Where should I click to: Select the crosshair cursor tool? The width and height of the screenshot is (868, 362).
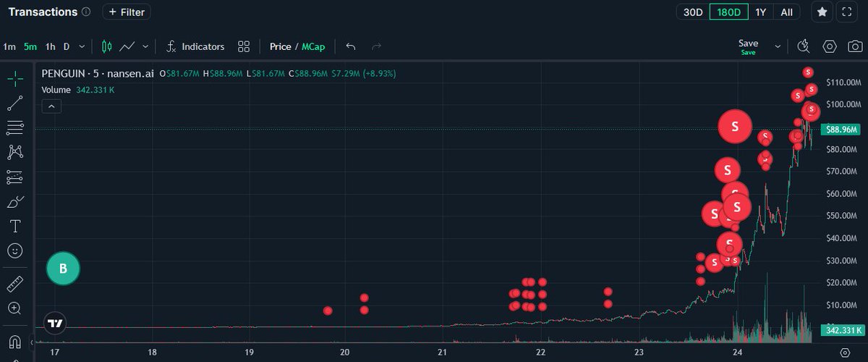[x=14, y=80]
